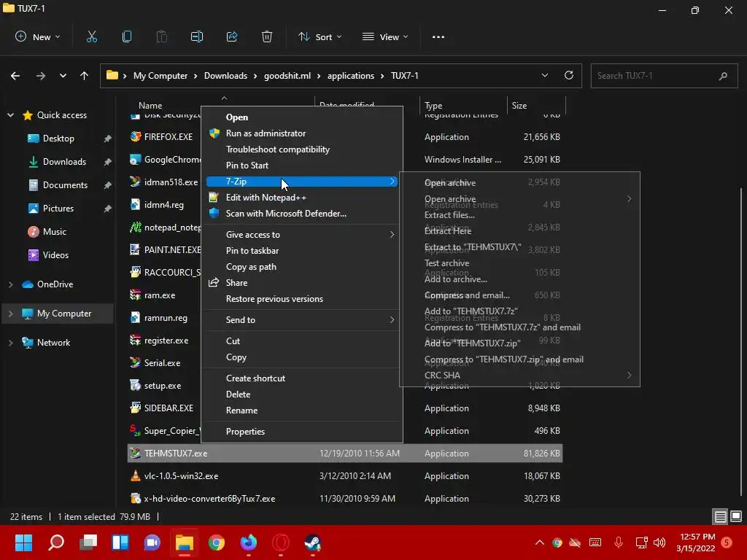Refresh the current folder view
This screenshot has width=747, height=560.
(x=569, y=75)
